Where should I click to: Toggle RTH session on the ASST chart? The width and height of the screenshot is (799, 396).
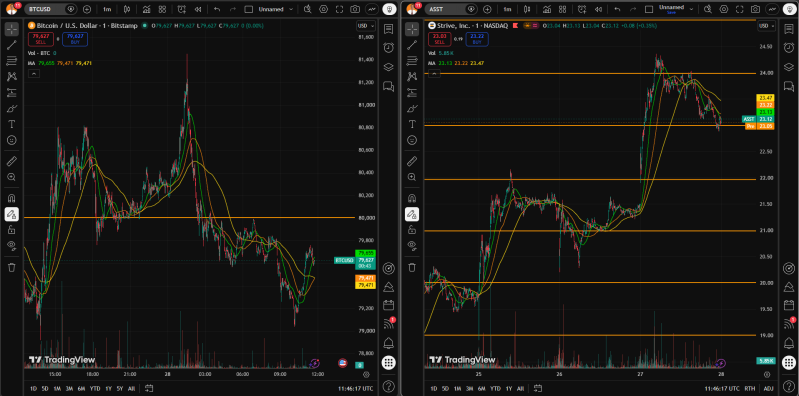click(750, 388)
